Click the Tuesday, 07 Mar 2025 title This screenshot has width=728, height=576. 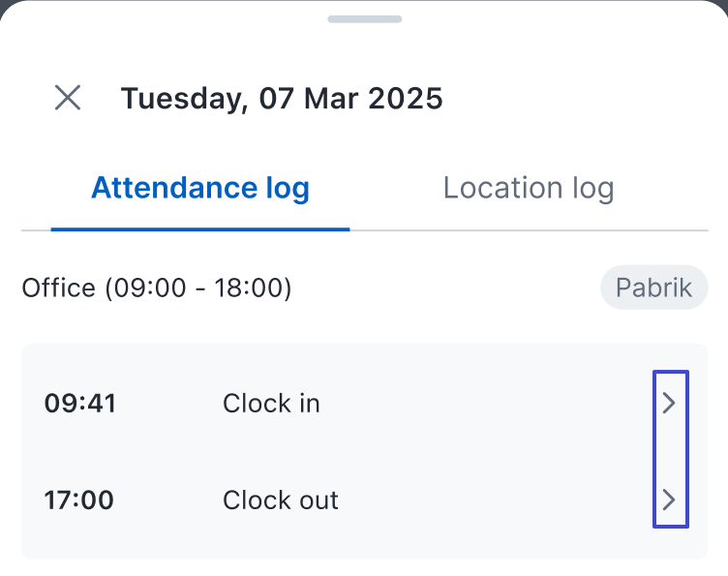coord(282,98)
